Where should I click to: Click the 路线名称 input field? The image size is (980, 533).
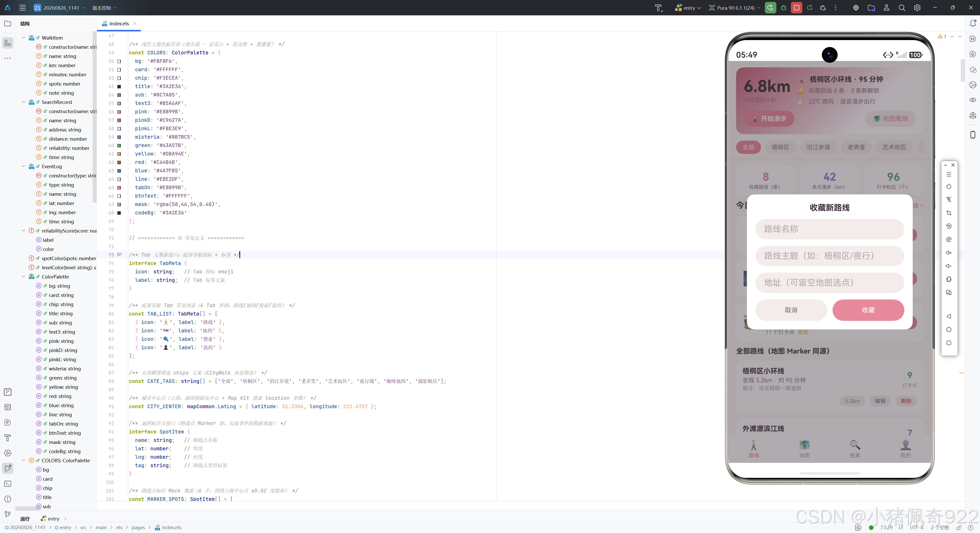click(x=829, y=229)
